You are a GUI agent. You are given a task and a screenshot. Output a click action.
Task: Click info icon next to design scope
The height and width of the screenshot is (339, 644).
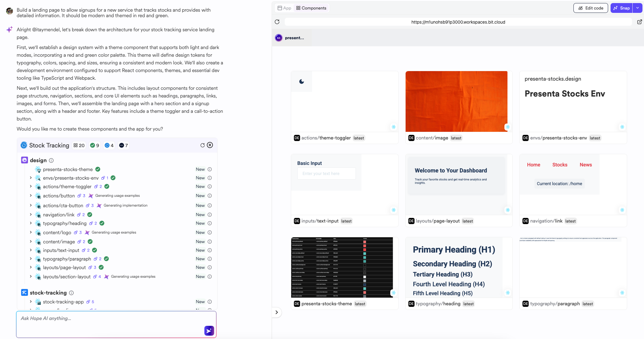[x=51, y=160]
